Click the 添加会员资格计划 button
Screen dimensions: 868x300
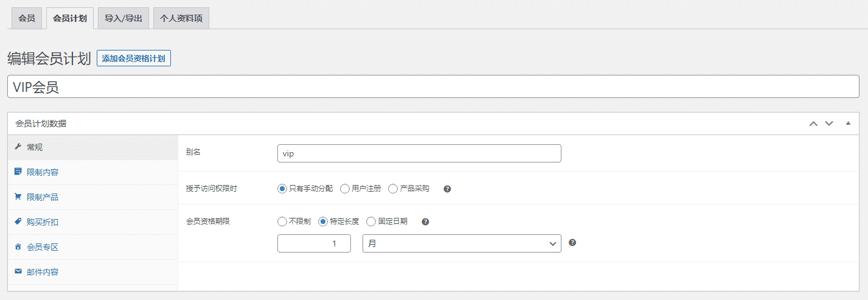click(x=134, y=58)
